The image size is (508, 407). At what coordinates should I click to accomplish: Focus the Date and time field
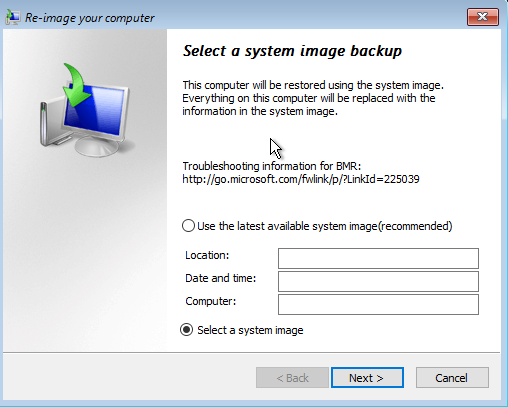click(378, 281)
